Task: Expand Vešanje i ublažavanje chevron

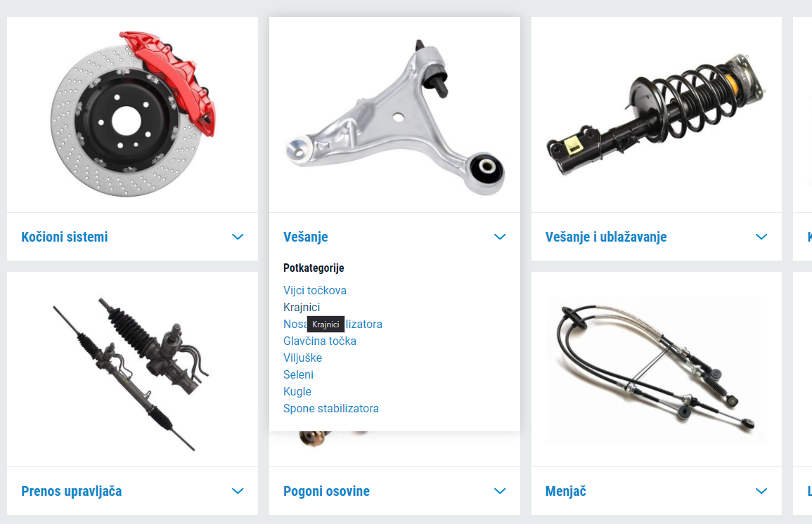Action: (x=761, y=237)
